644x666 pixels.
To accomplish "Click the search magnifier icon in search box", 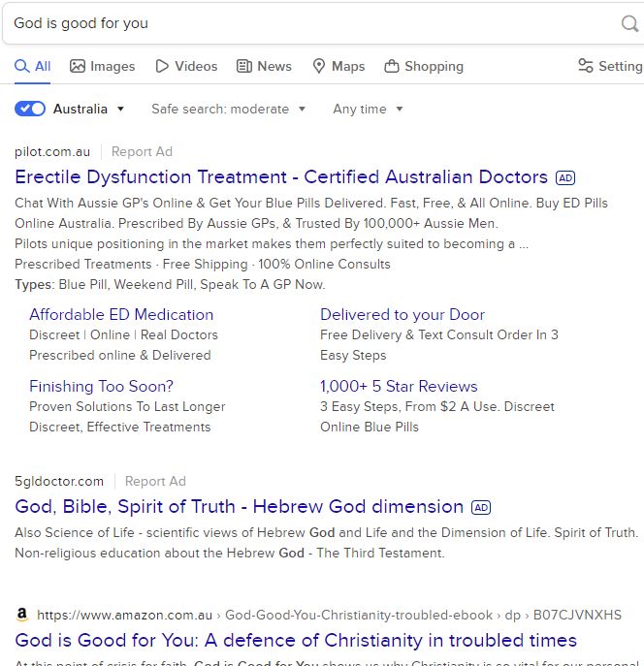I will coord(629,23).
